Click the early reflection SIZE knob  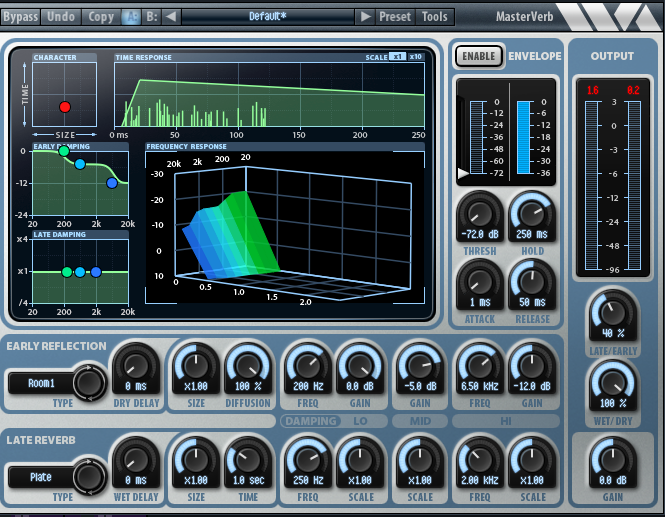click(x=196, y=365)
